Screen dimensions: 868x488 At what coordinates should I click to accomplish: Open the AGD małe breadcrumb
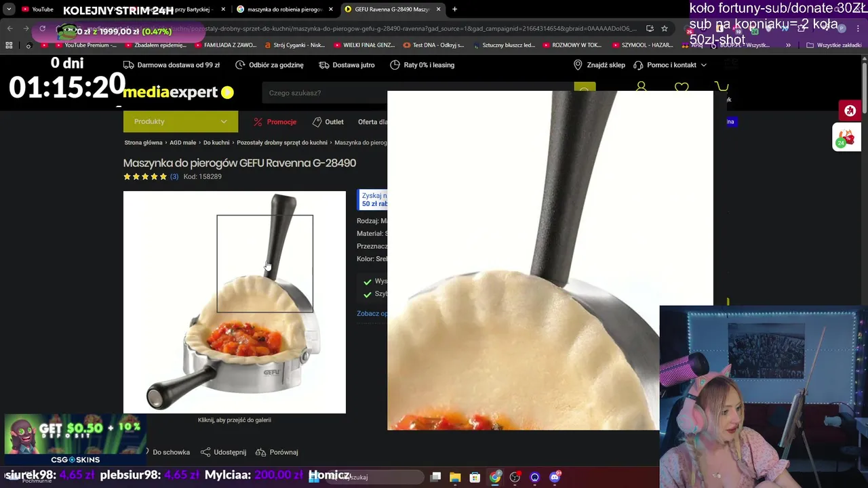pyautogui.click(x=182, y=143)
